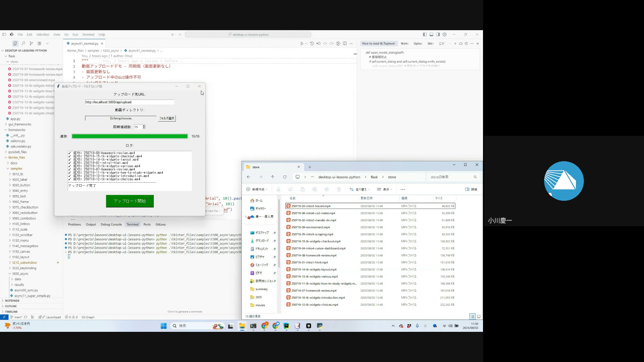Toggle details pane (詳細) in Explorer
This screenshot has width=644, height=362.
(x=471, y=189)
